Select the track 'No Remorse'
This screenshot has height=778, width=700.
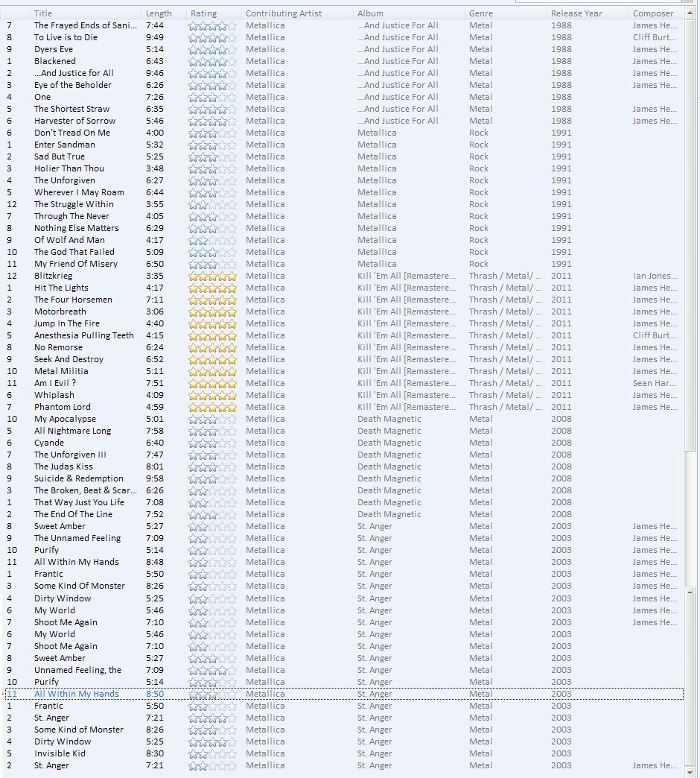[59, 347]
